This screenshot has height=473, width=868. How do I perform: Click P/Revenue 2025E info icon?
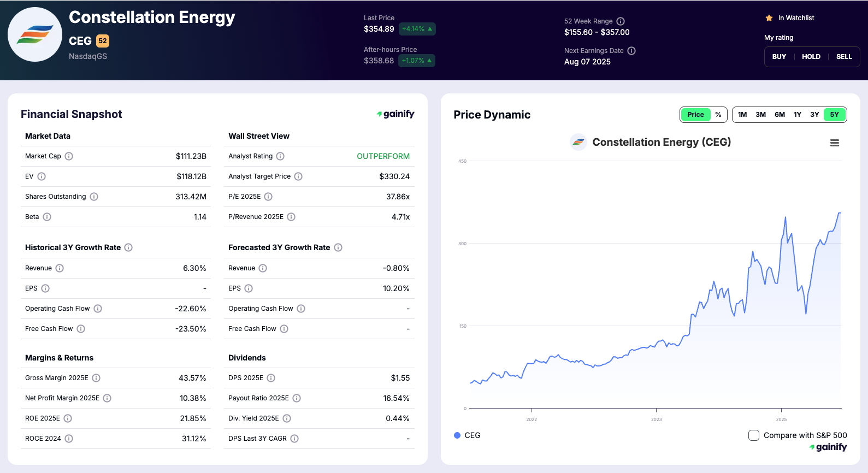point(291,217)
